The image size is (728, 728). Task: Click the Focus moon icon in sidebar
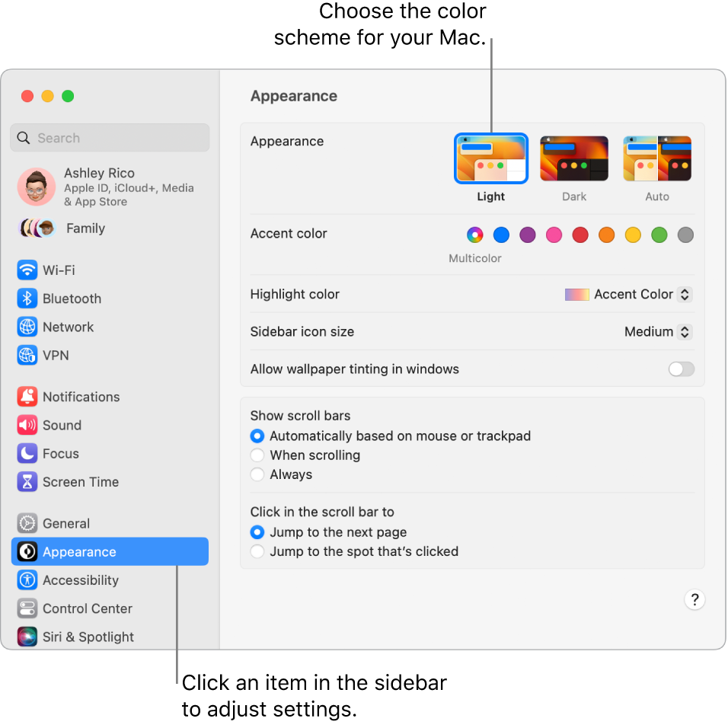[27, 453]
